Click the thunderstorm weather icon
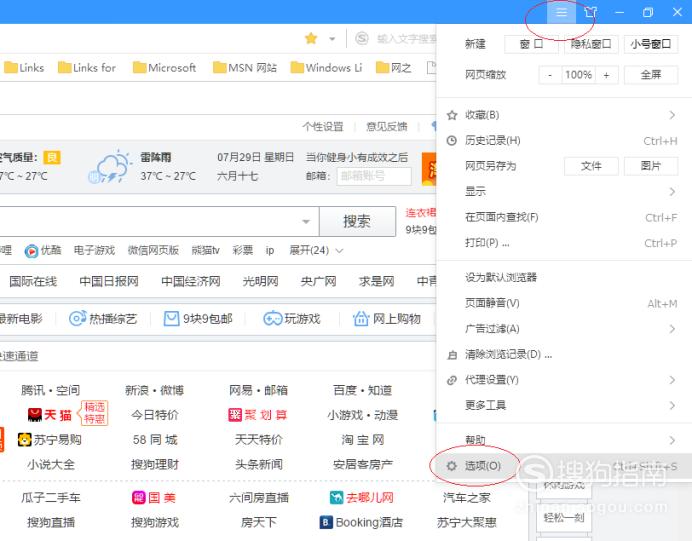Screen dimensions: 692x541 click(109, 167)
